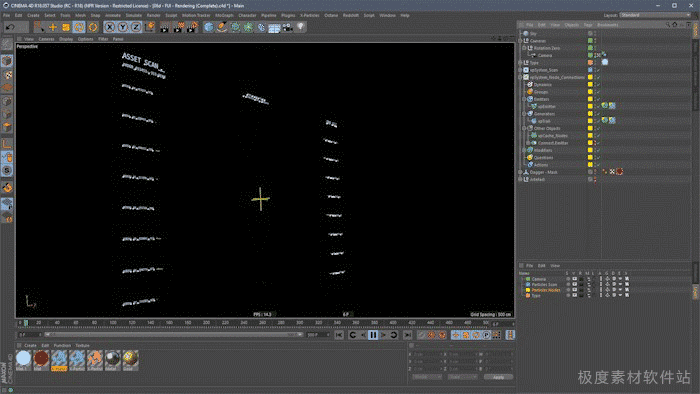
Task: Click the timeline preview range slider
Action: [174, 335]
